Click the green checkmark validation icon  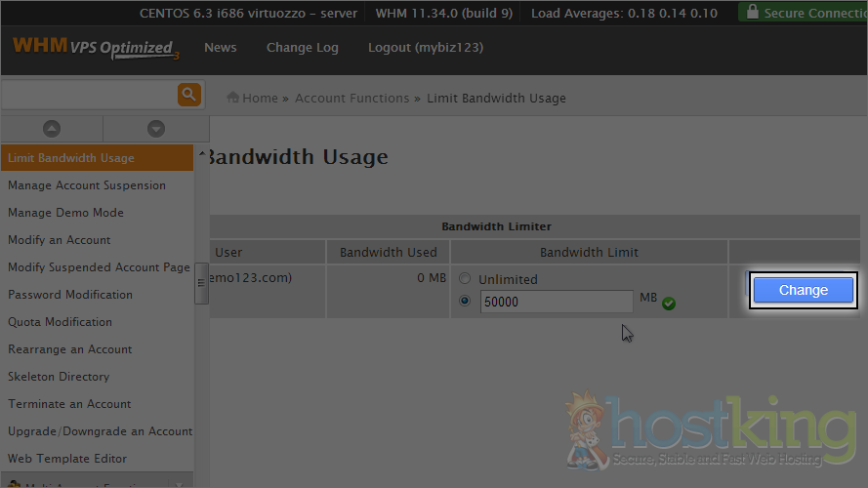pyautogui.click(x=669, y=304)
